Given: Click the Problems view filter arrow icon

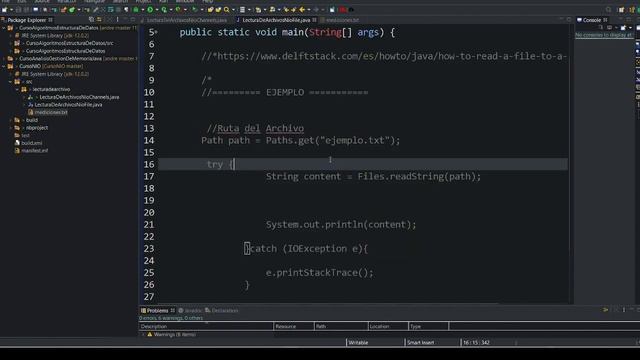Looking at the screenshot, I should 605,310.
